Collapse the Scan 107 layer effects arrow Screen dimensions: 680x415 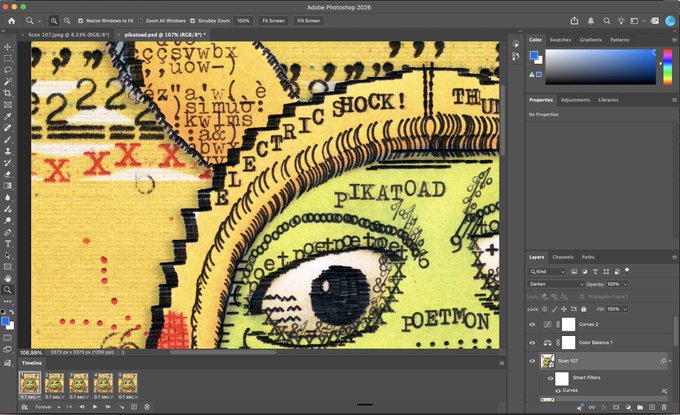pos(670,361)
